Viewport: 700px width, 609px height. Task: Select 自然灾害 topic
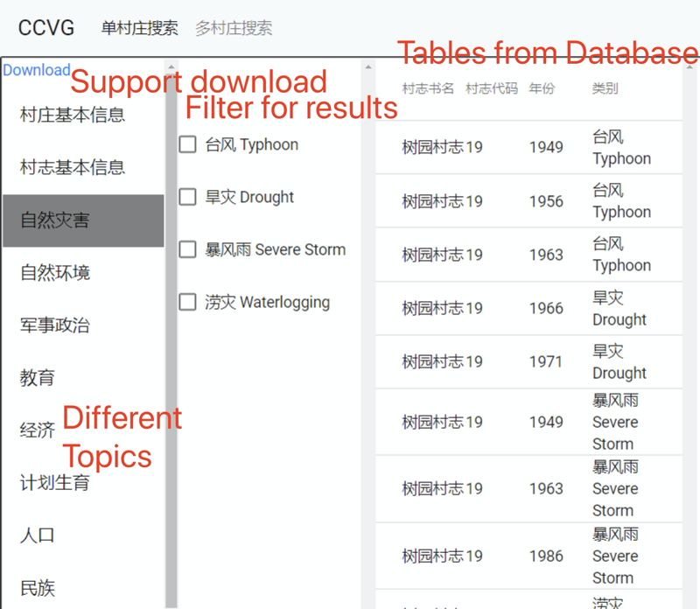coord(83,220)
